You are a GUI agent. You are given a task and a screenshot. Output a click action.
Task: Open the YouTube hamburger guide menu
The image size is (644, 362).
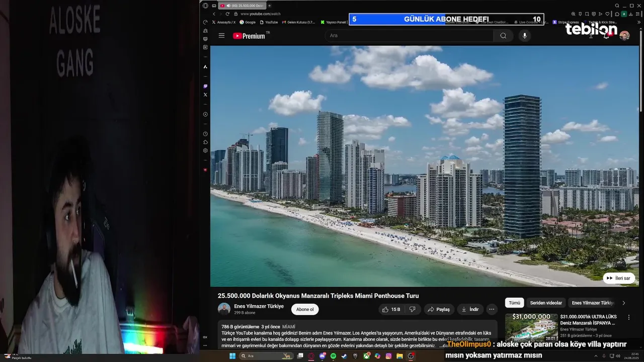pos(221,36)
